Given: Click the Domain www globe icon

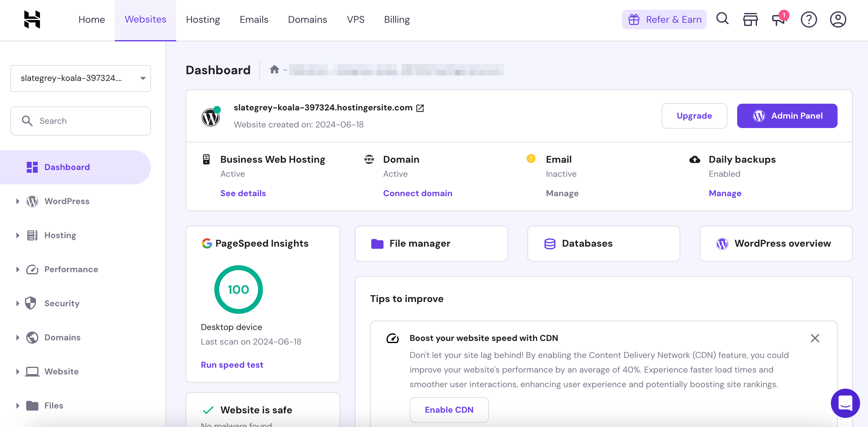Looking at the screenshot, I should pyautogui.click(x=369, y=159).
